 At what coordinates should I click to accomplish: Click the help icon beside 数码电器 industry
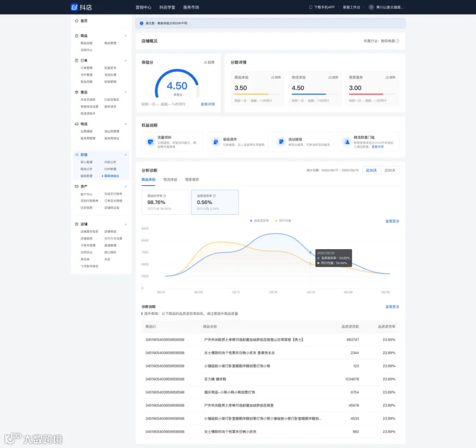pyautogui.click(x=397, y=41)
